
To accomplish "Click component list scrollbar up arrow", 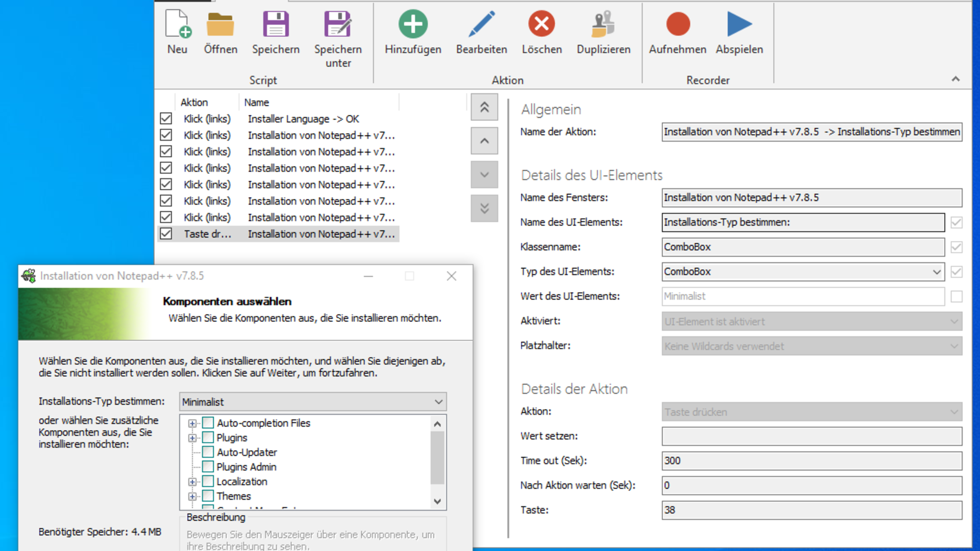I will pos(437,423).
